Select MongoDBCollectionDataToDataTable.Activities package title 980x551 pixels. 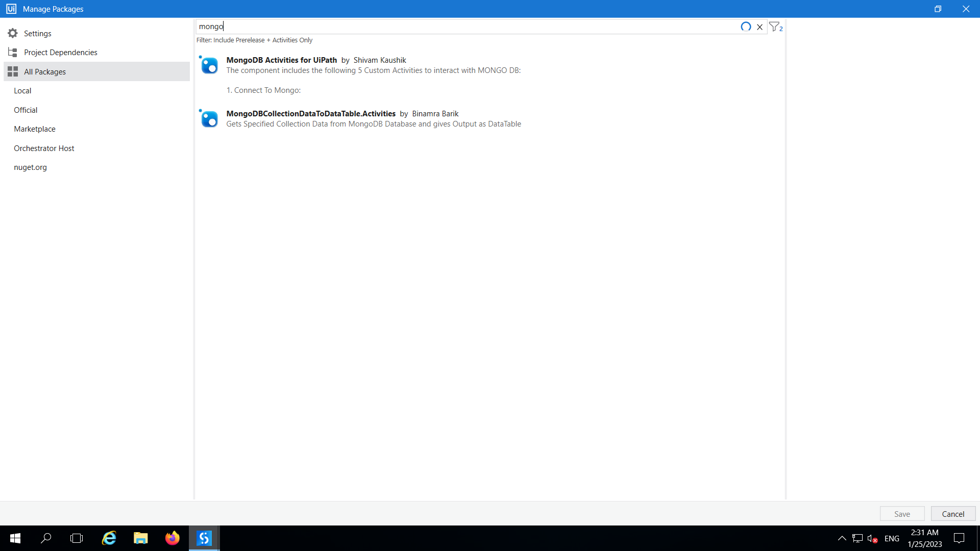(311, 114)
